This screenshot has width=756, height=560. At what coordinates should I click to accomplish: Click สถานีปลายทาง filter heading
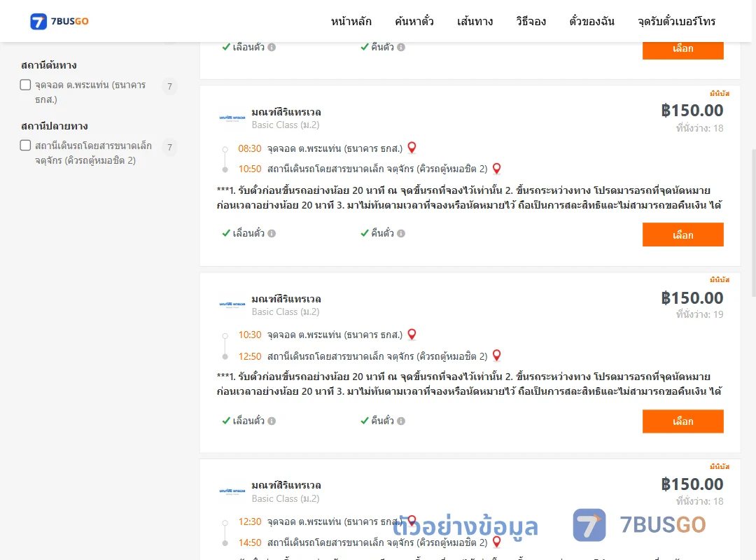click(x=55, y=126)
